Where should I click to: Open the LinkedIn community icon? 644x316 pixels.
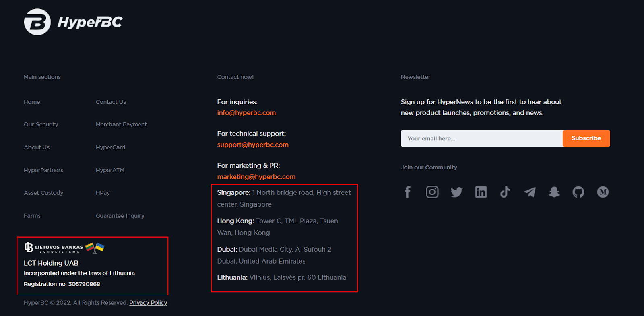click(x=481, y=192)
